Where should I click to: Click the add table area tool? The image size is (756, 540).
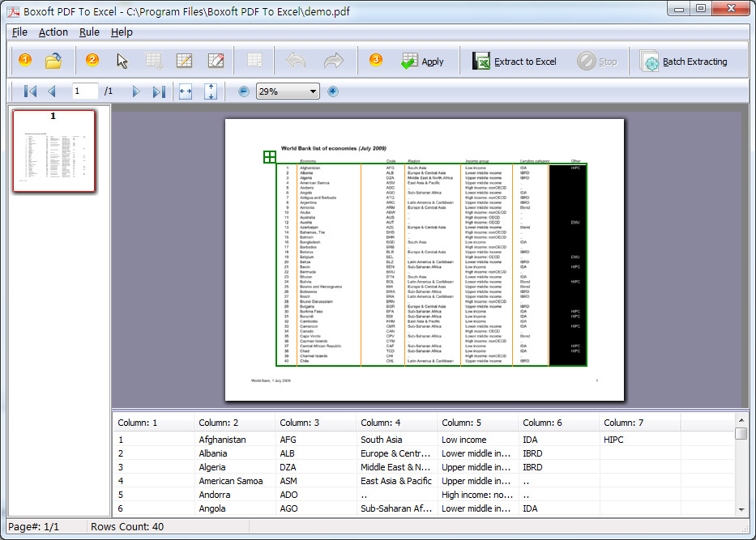154,61
